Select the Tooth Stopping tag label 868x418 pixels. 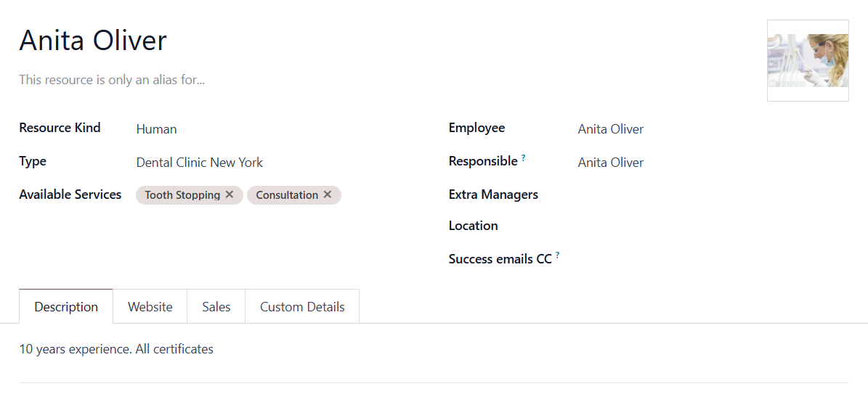182,195
